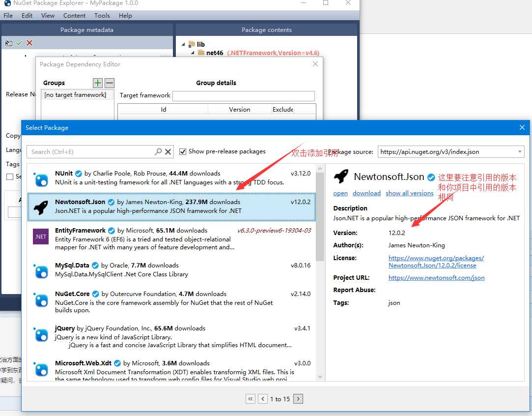The image size is (532, 416).
Task: Click the Exclude column header
Action: [283, 109]
